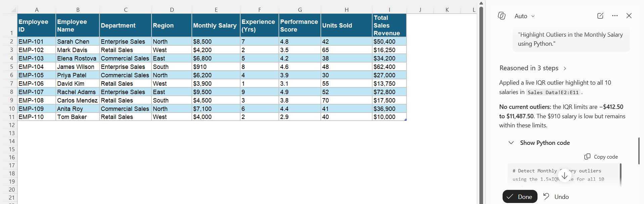This screenshot has height=204, width=644.
Task: Select row 15 header
Action: click(11, 149)
